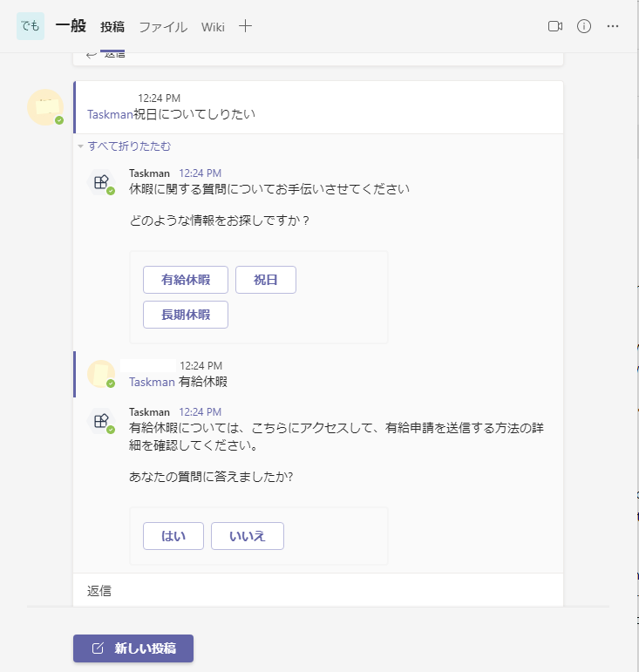The image size is (639, 672).
Task: Click the 新しい投稿 button
Action: click(x=133, y=648)
